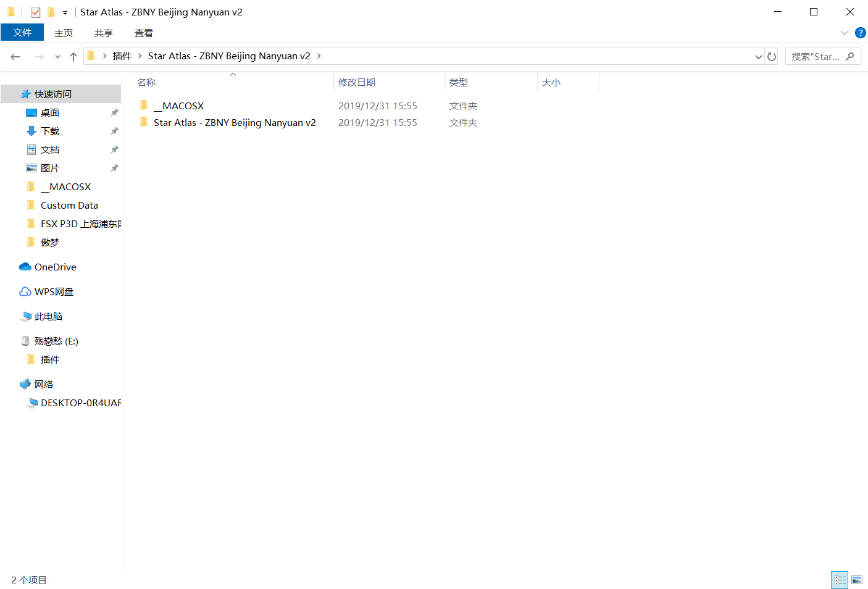Expand chevron after Star Atlas breadcrumb
Viewport: 868px width, 589px height.
(319, 56)
